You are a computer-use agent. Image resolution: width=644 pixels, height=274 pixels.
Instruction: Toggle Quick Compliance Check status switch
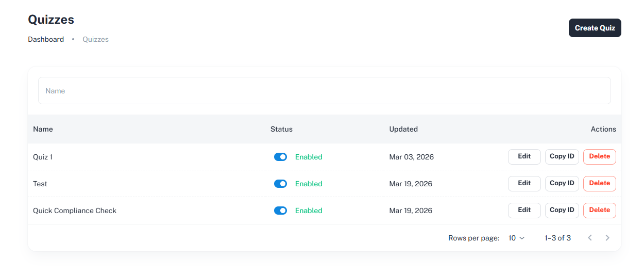click(280, 211)
